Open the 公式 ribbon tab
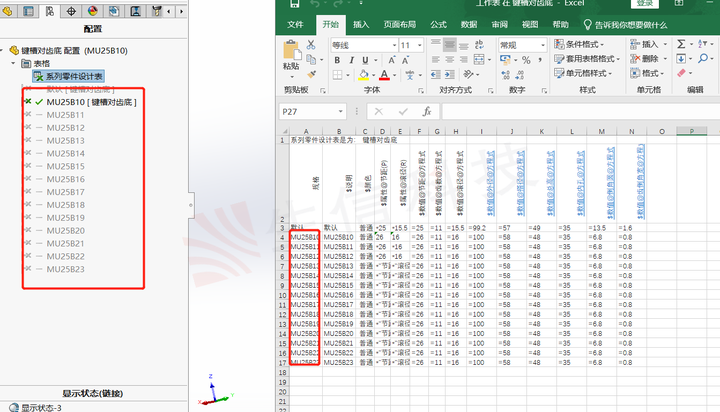 coord(439,25)
